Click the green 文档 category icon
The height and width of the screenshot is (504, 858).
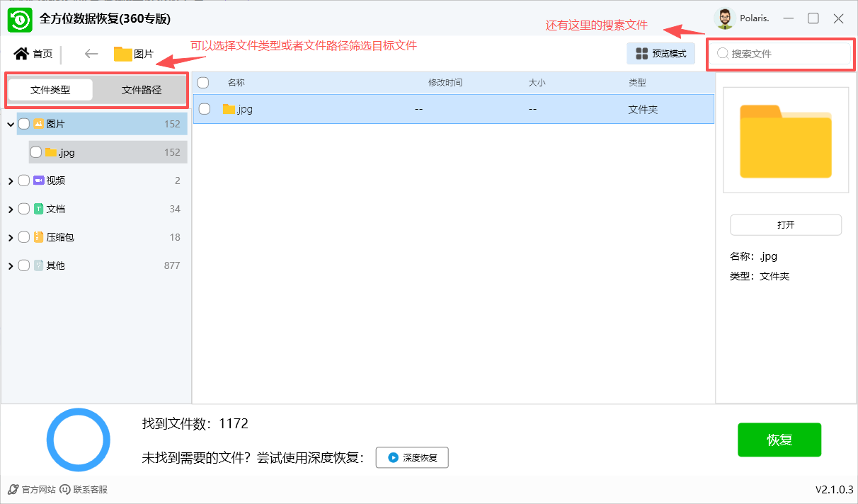click(x=38, y=208)
